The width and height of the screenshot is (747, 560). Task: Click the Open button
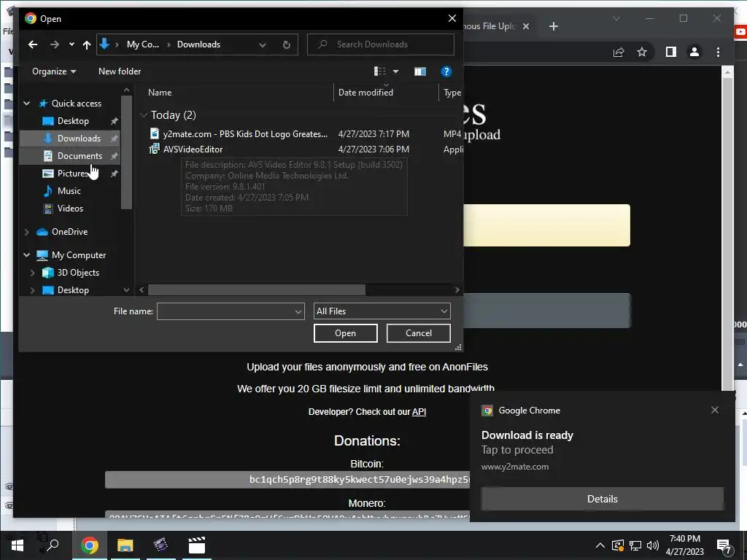(345, 333)
